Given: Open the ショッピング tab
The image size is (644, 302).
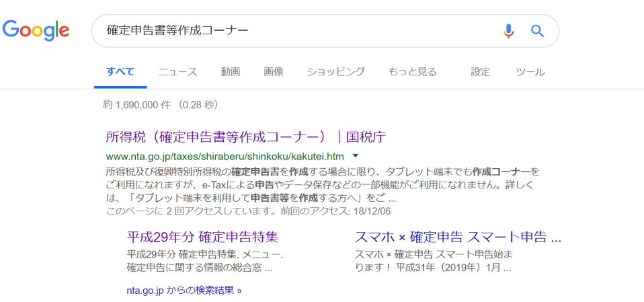Looking at the screenshot, I should coord(335,72).
